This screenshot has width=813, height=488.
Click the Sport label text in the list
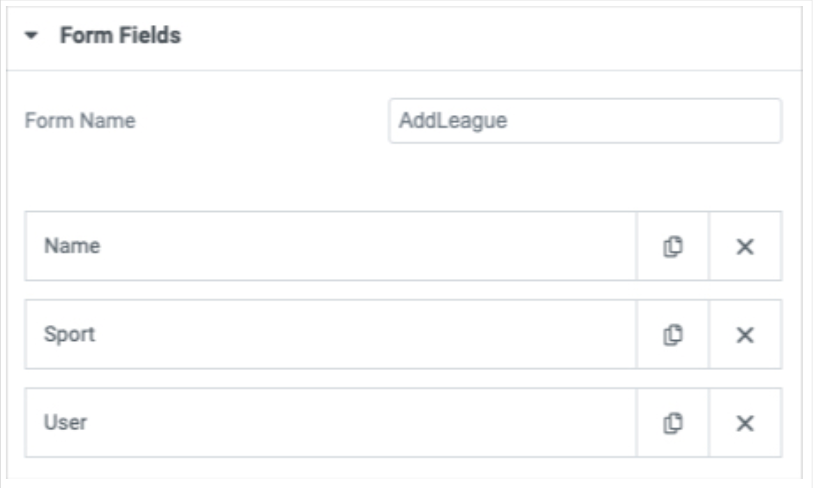click(x=69, y=334)
